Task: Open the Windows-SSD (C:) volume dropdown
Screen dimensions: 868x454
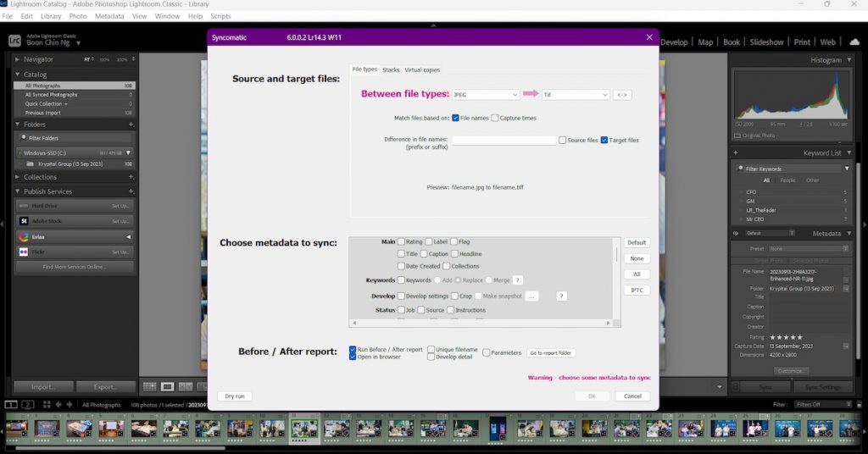Action: (x=129, y=152)
